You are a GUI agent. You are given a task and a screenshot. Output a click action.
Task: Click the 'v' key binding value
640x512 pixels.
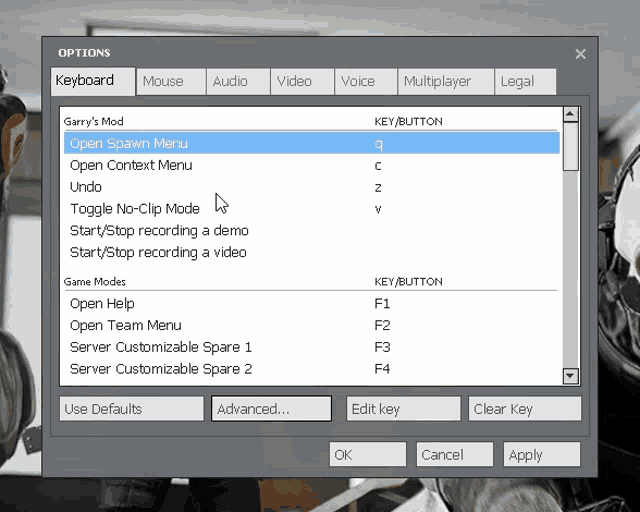tap(378, 209)
